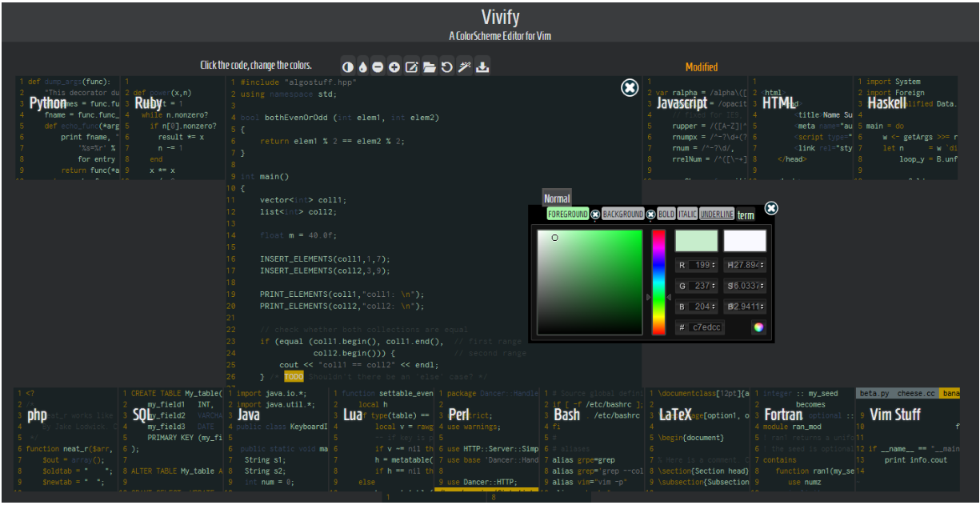Click the Vivify page title
The height and width of the screenshot is (505, 980).
pos(500,17)
